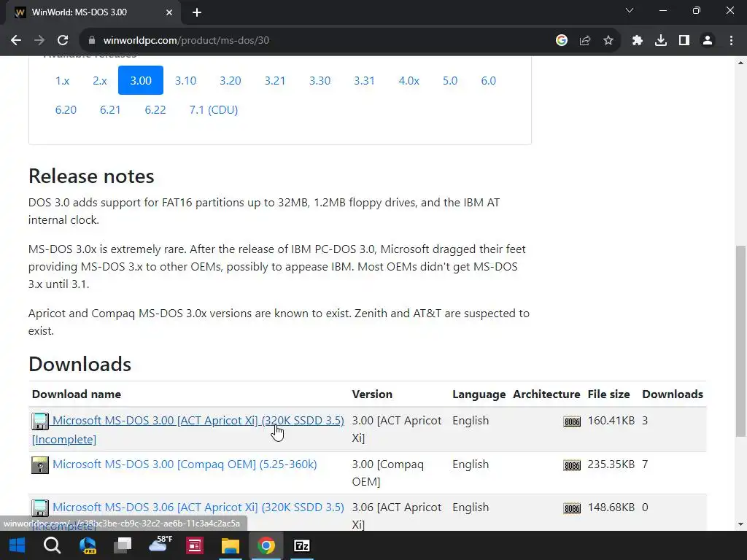Open Windows taskbar search
Viewport: 747px width, 560px height.
click(x=52, y=545)
